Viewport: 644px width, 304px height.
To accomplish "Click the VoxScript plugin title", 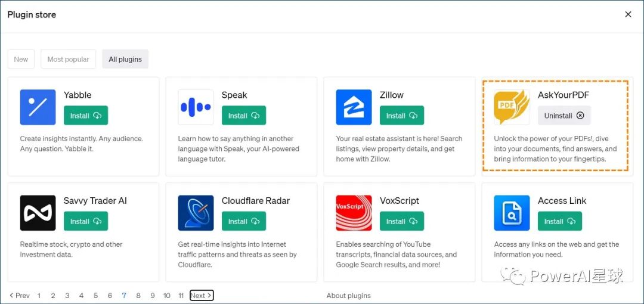I will click(400, 200).
